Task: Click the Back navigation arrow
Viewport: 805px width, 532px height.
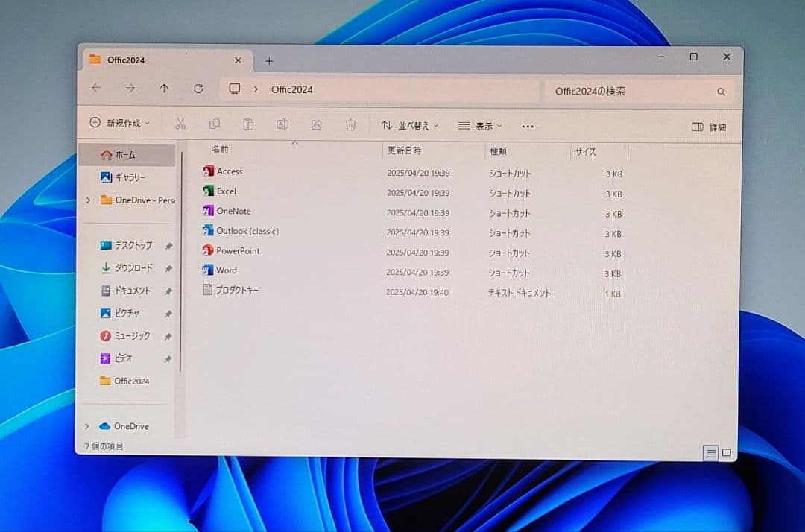Action: coord(96,88)
